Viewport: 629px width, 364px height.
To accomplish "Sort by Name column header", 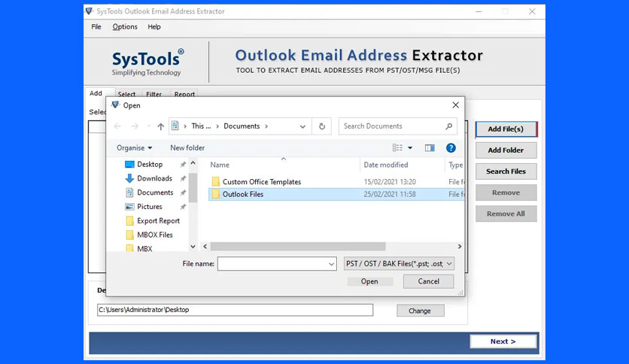I will point(220,165).
